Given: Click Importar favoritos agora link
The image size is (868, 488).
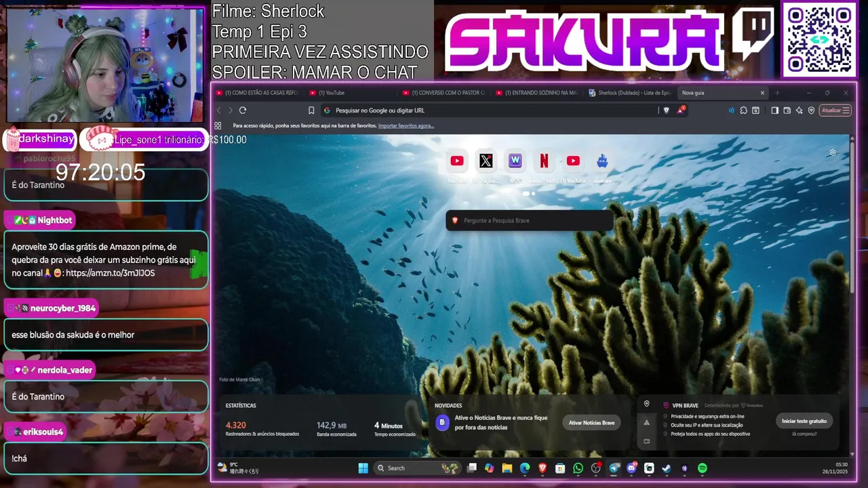Looking at the screenshot, I should click(406, 125).
